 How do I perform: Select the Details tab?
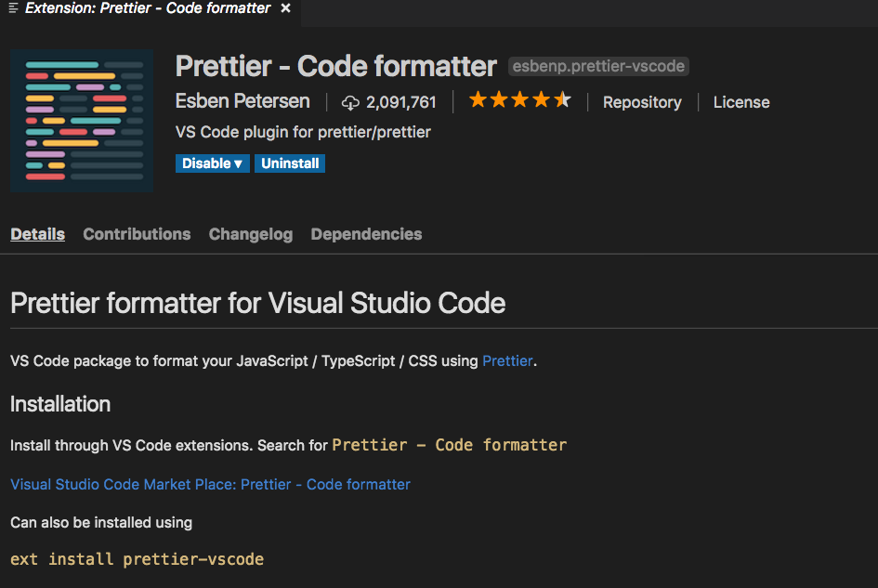[x=37, y=234]
